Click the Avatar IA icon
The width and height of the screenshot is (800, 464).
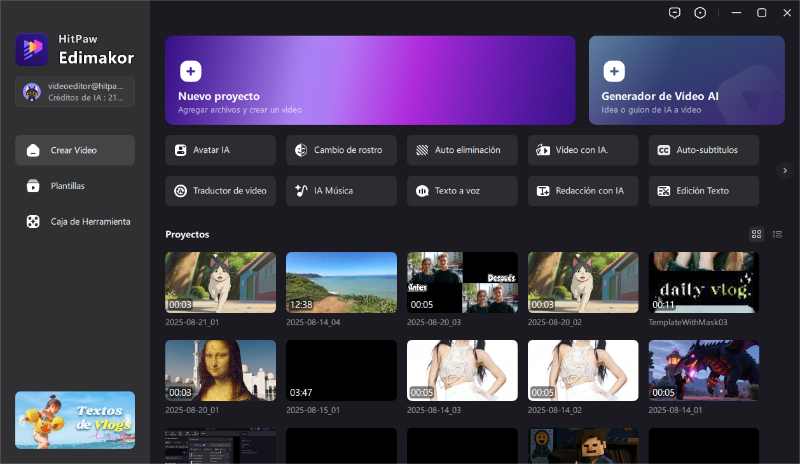click(x=181, y=150)
